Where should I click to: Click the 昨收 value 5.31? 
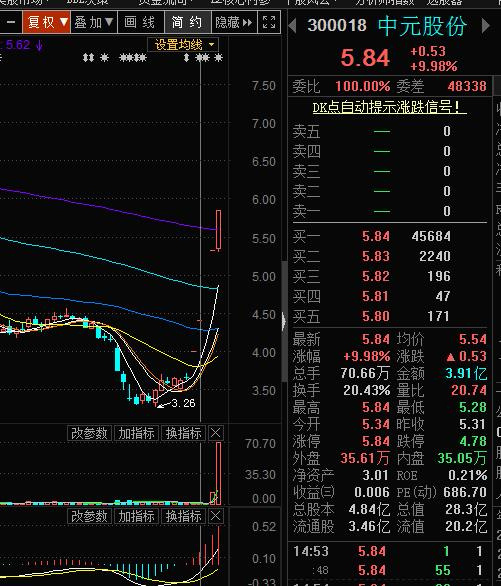[473, 425]
